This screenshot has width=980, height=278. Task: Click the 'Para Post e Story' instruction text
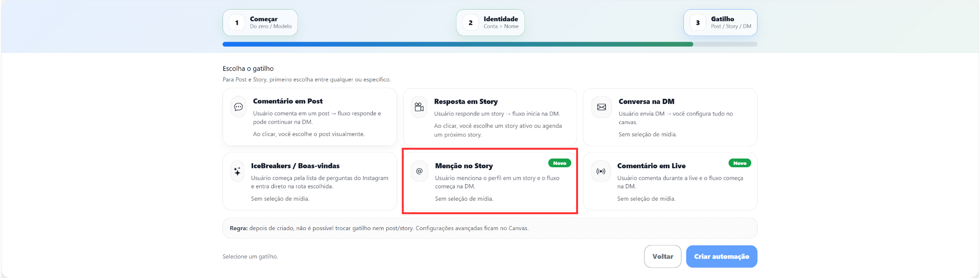(306, 80)
